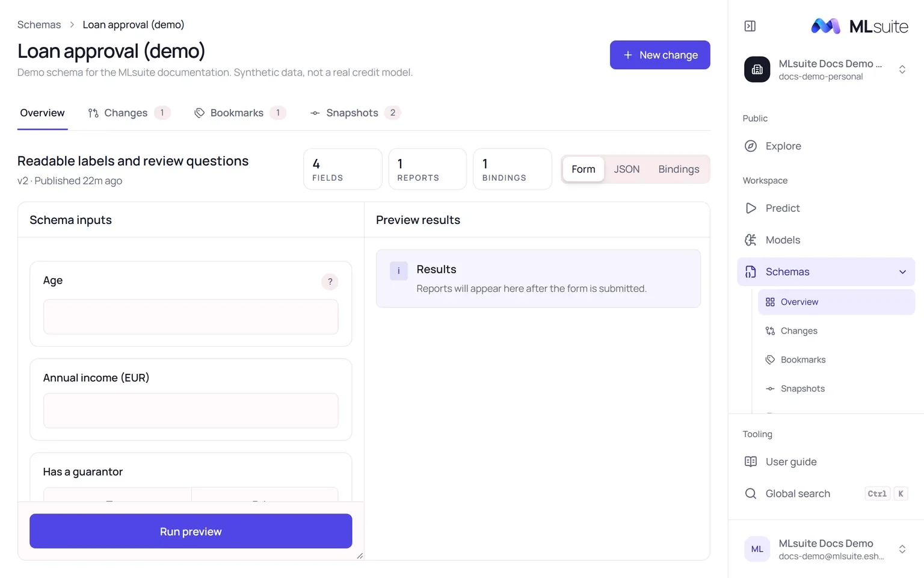The image size is (924, 578).
Task: Click the Global search magnifier icon
Action: [x=750, y=493]
